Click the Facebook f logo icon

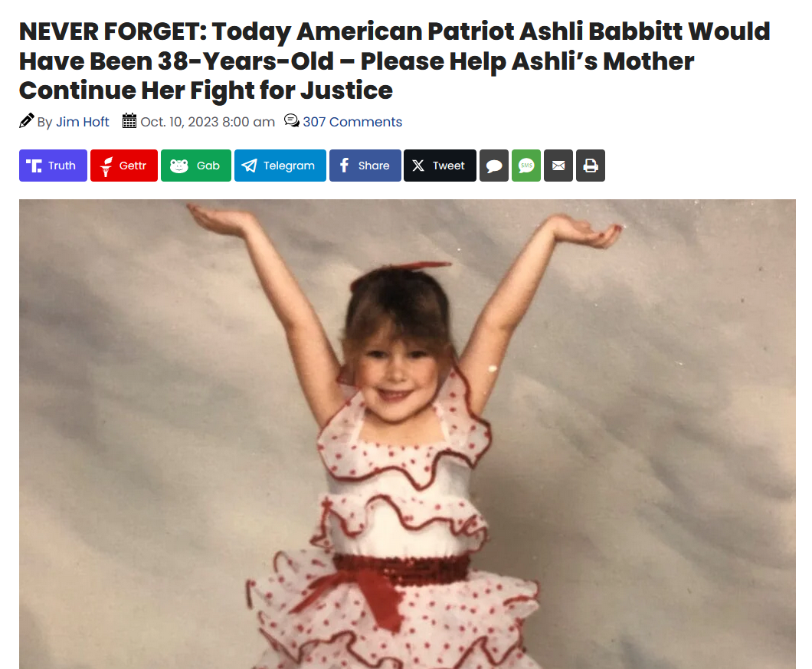(344, 166)
